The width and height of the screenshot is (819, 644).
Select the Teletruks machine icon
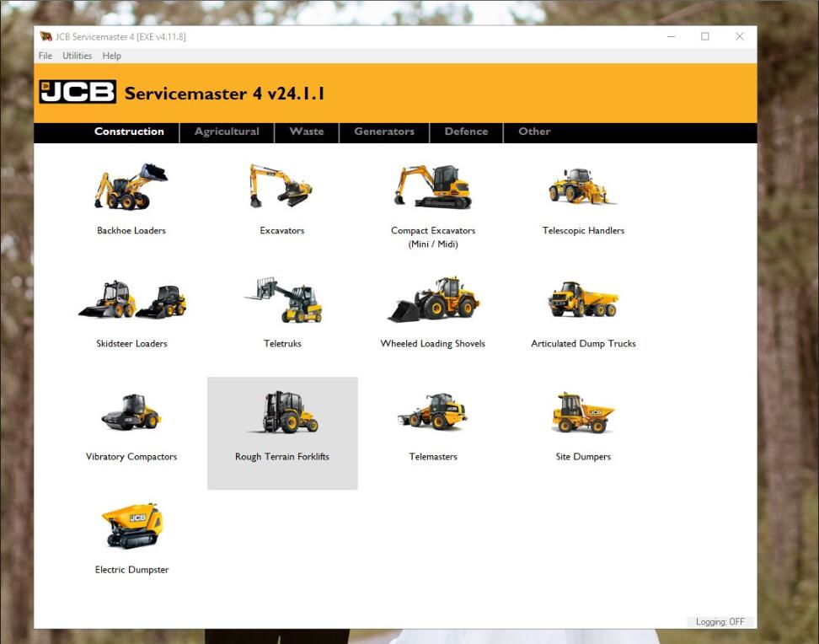coord(283,299)
